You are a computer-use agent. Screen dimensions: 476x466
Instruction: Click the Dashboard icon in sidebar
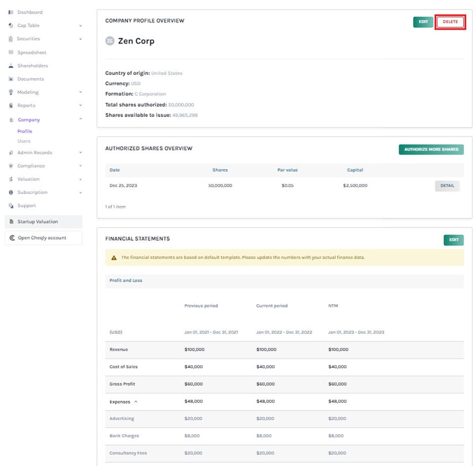11,12
